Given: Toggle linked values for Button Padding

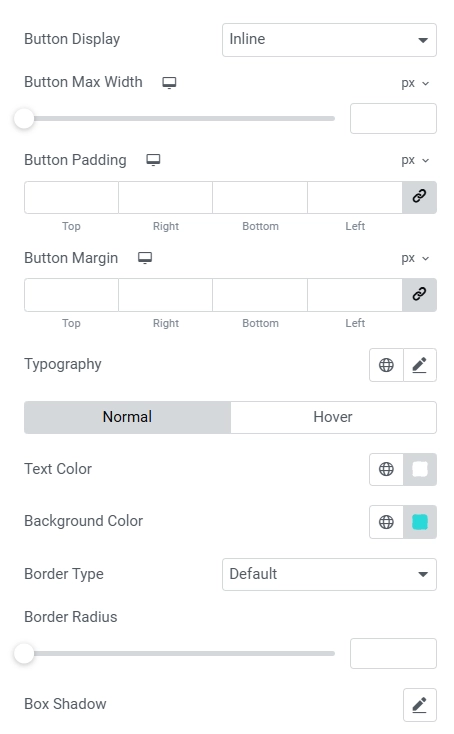Looking at the screenshot, I should [x=419, y=197].
